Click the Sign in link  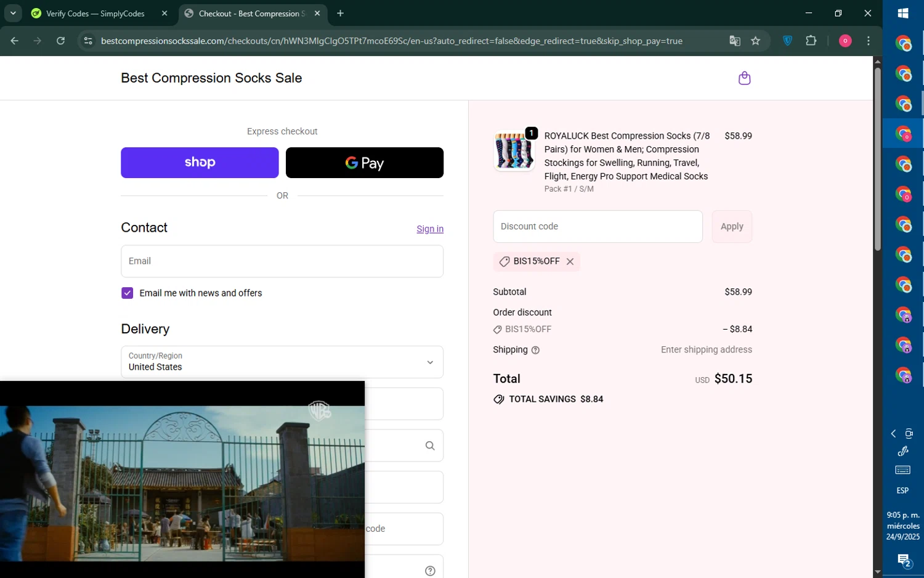tap(430, 229)
